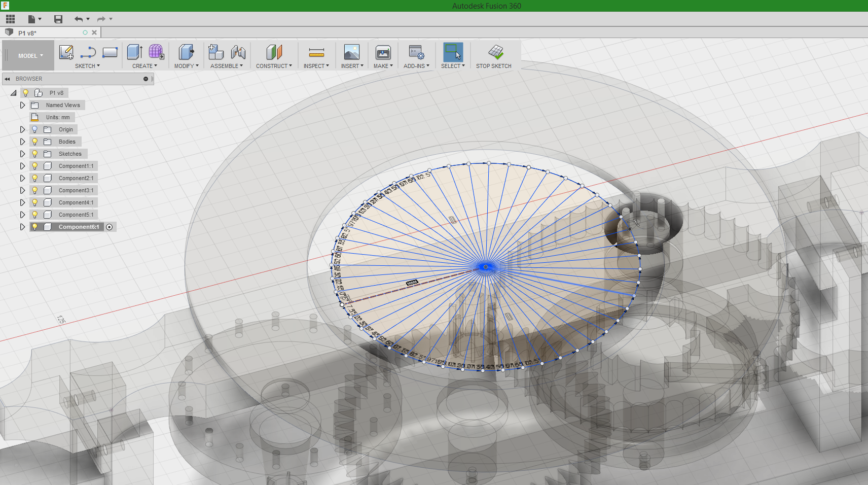The height and width of the screenshot is (485, 868).
Task: Click the Browser panel options dot
Action: pos(146,79)
